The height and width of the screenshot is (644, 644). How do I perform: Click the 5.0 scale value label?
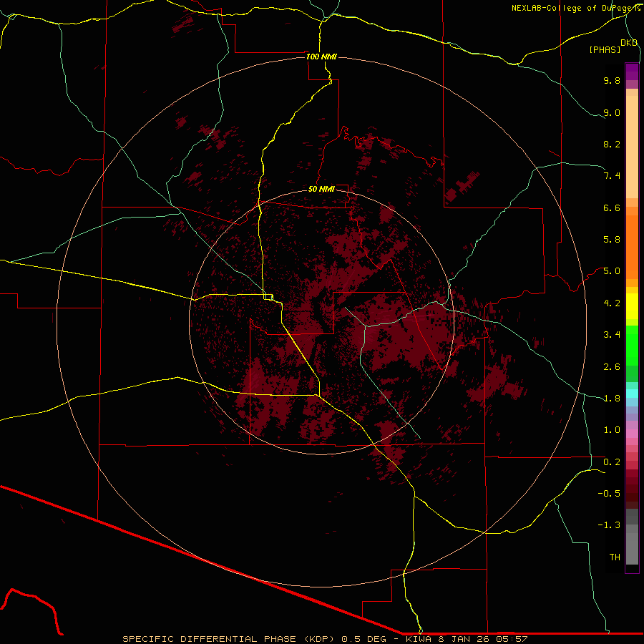612,271
